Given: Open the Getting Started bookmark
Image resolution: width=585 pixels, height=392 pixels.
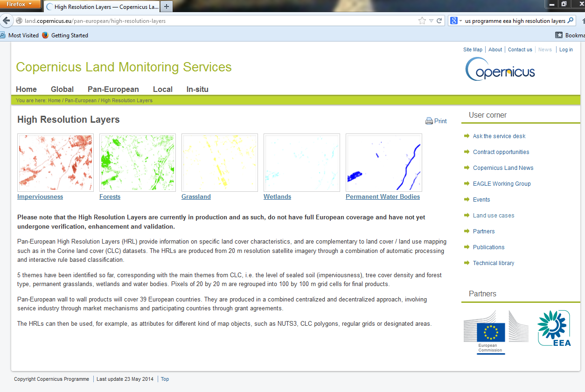Looking at the screenshot, I should [x=70, y=35].
